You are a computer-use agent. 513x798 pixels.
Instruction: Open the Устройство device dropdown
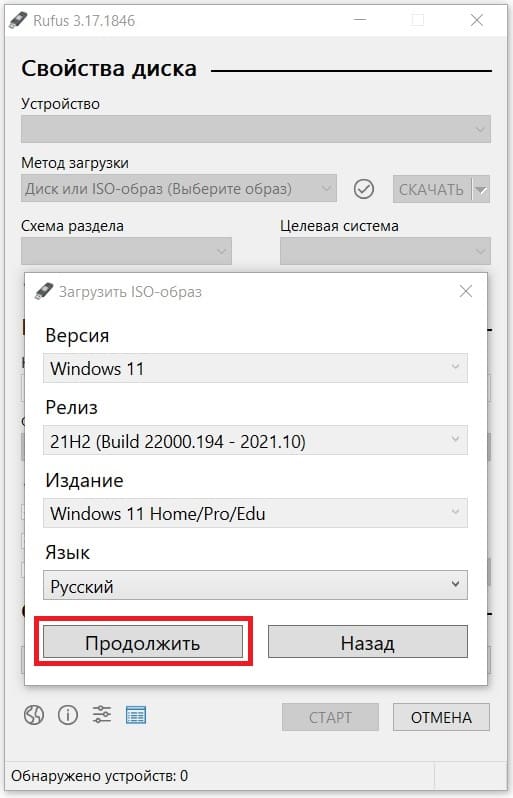coord(256,129)
